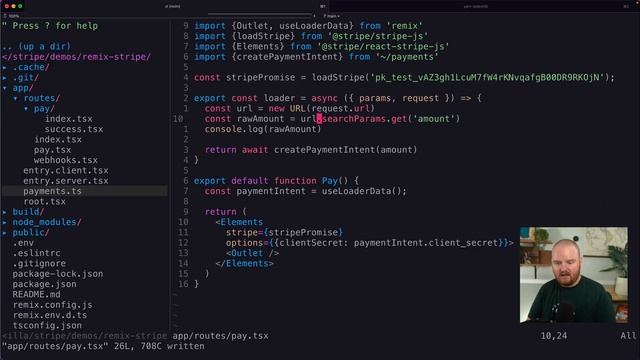The height and width of the screenshot is (360, 640).
Task: Click '@stripe/stripe-js' in the import line
Action: point(378,36)
